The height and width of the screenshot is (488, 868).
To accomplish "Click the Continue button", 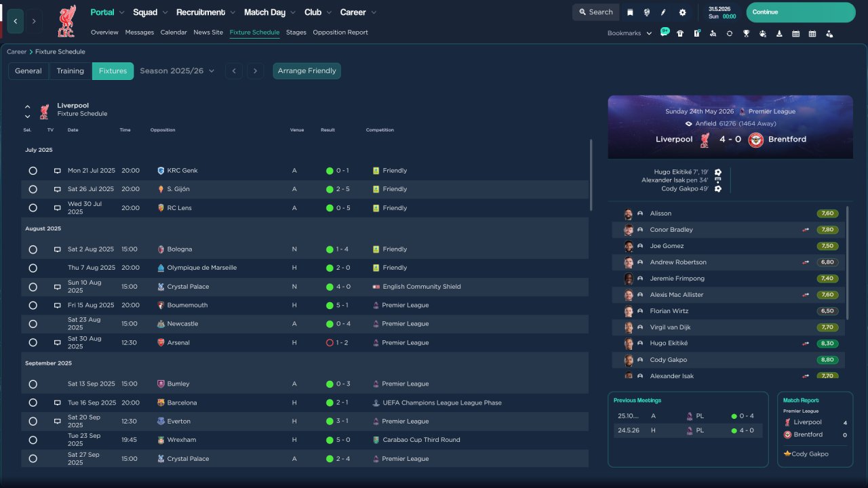I will point(801,12).
